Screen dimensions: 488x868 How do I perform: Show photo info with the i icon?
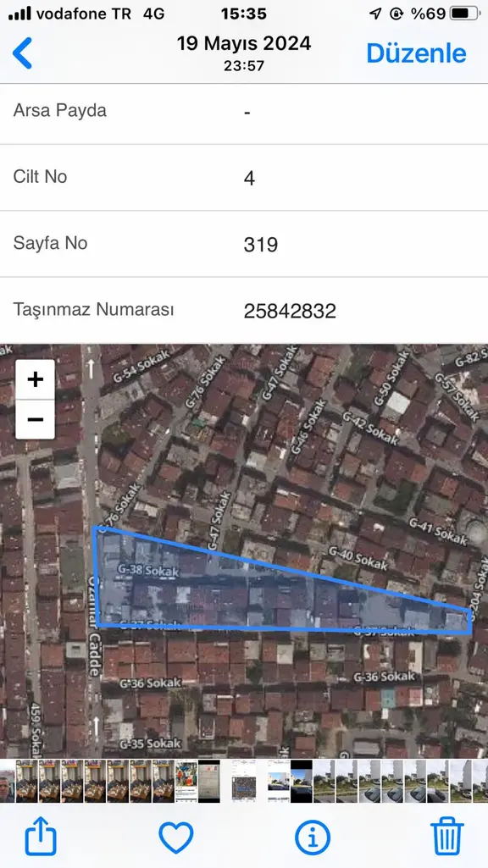pos(313,838)
